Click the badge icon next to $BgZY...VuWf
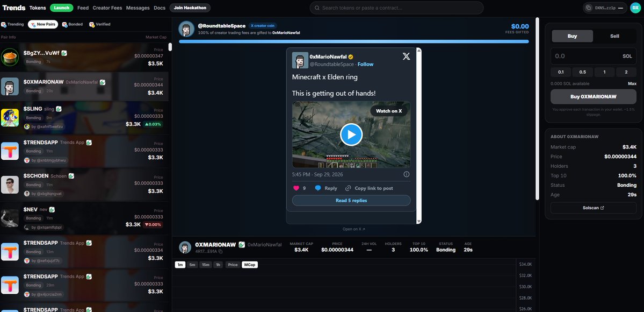The width and height of the screenshot is (644, 312). [x=64, y=53]
